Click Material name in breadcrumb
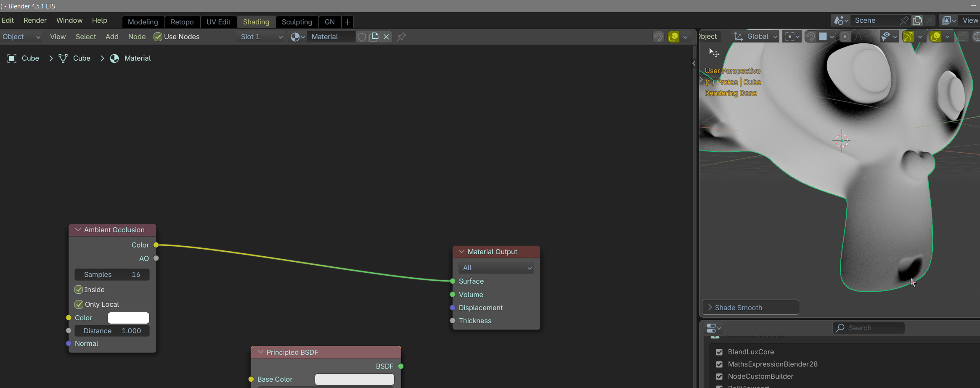This screenshot has width=980, height=388. (x=138, y=58)
